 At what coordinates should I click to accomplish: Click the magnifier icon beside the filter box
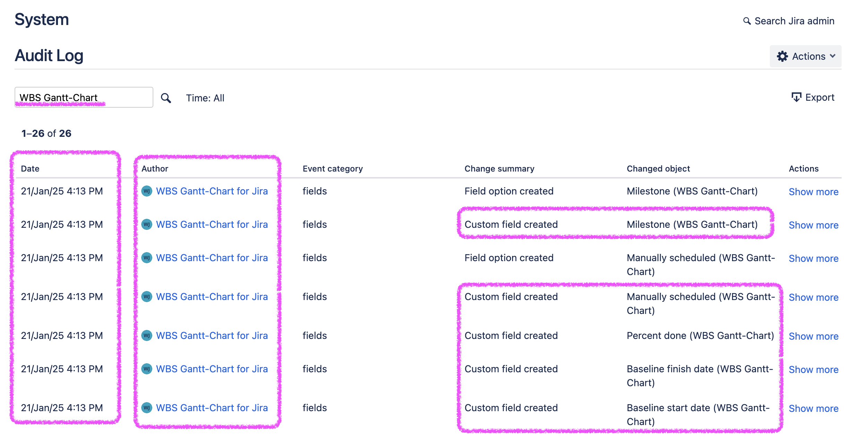pos(166,98)
